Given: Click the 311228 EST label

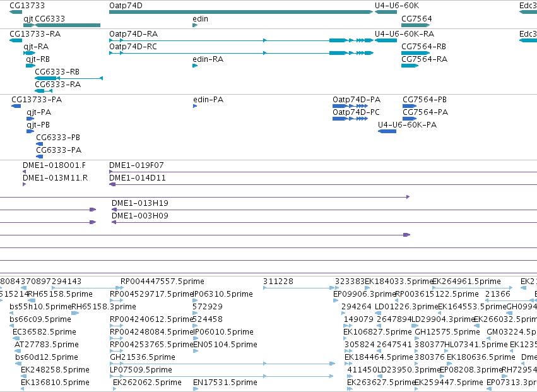Looking at the screenshot, I should [x=278, y=282].
